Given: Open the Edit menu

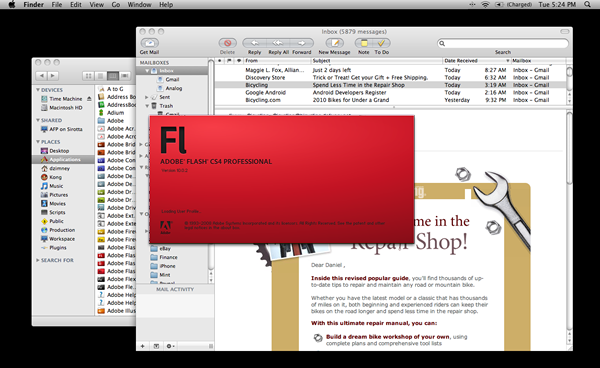Looking at the screenshot, I should coord(75,5).
